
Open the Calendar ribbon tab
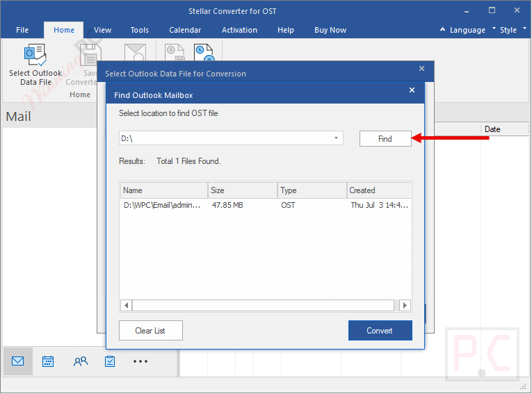[185, 30]
